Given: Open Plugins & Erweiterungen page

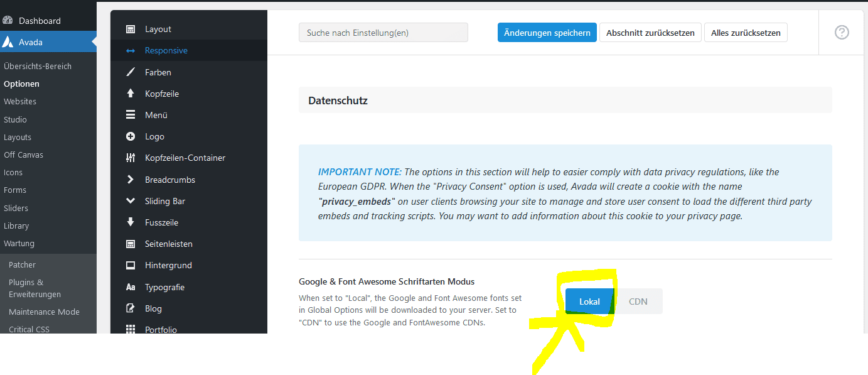Looking at the screenshot, I should [x=35, y=288].
